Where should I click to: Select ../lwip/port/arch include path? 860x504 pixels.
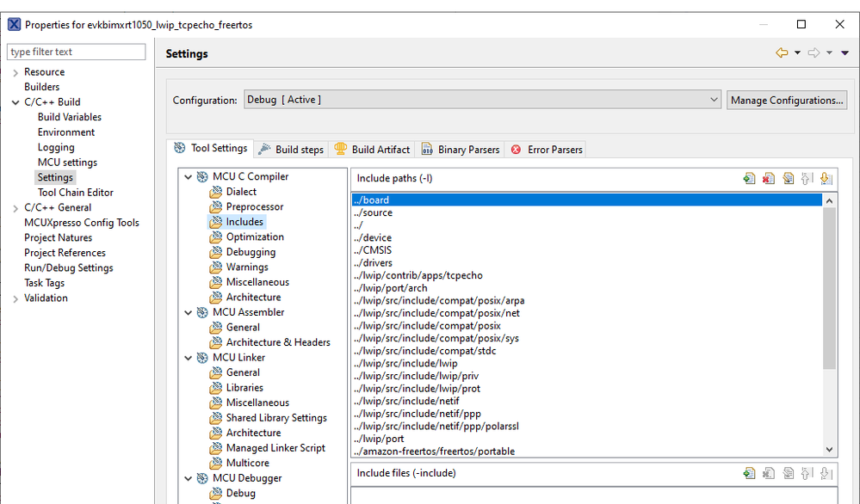(x=587, y=288)
